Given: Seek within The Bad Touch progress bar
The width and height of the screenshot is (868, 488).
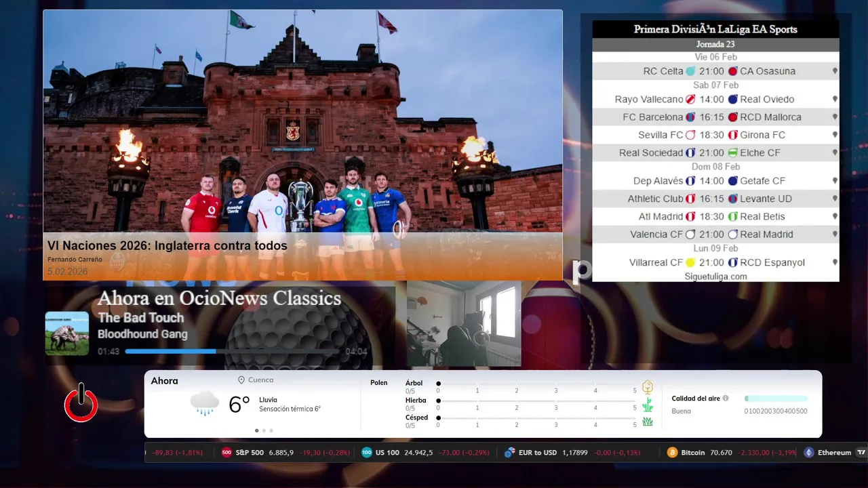Looking at the screenshot, I should coord(233,351).
